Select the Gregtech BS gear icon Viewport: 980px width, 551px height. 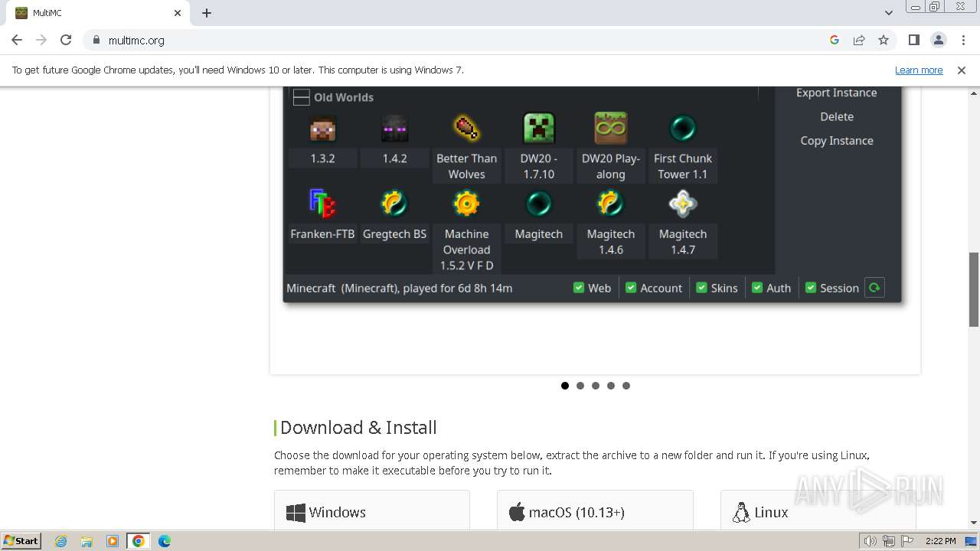tap(394, 204)
